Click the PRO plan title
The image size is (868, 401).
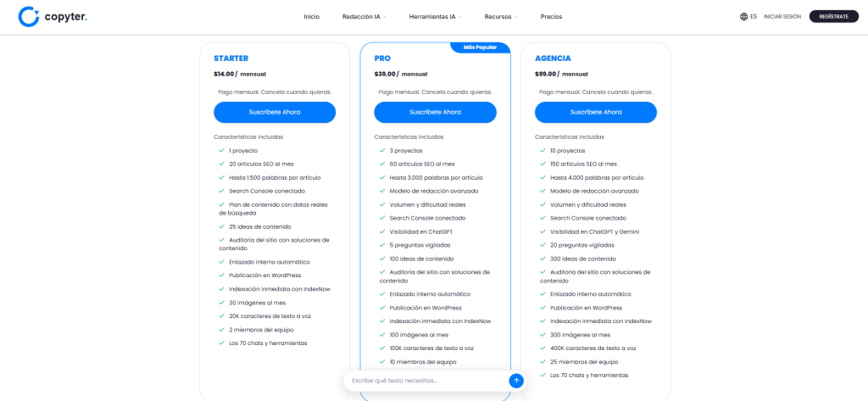[x=382, y=58]
